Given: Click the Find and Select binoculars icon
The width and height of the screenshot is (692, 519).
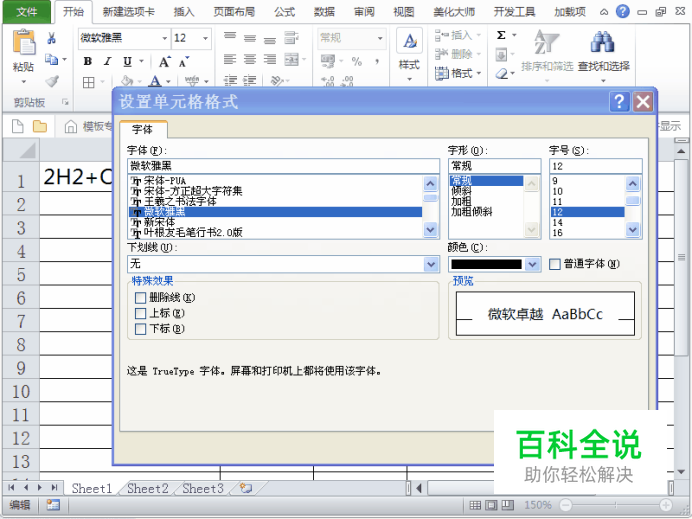Looking at the screenshot, I should [603, 42].
